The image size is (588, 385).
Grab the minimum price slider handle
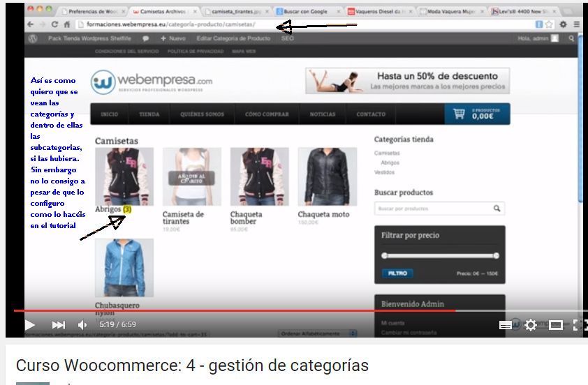click(384, 255)
